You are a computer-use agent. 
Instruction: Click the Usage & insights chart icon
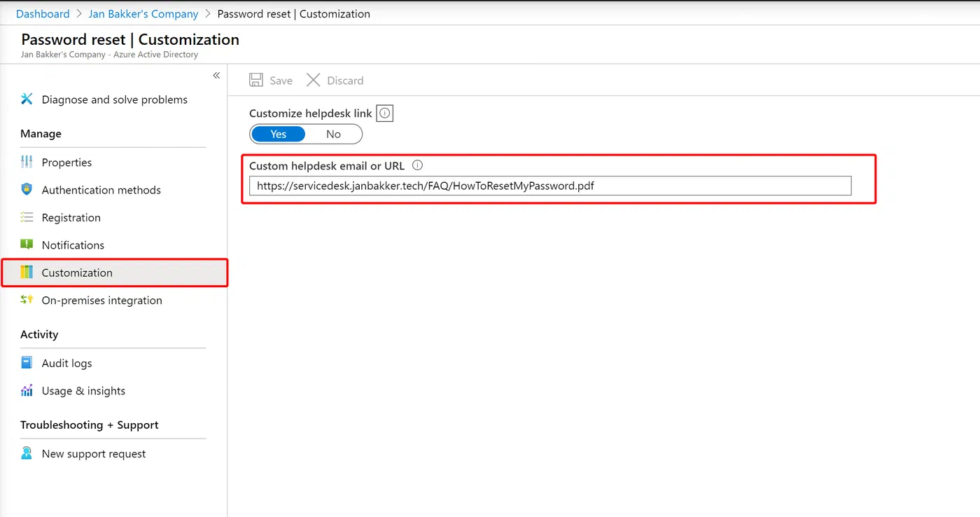pos(27,390)
